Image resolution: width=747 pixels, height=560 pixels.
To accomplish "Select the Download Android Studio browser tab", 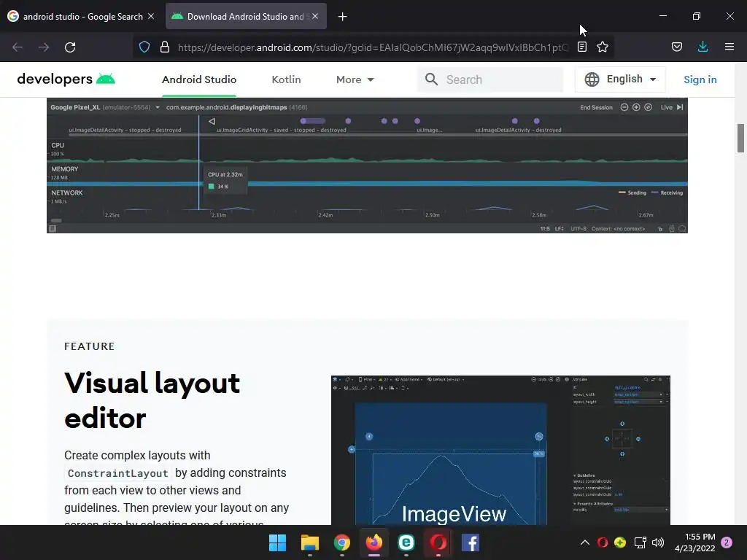I will pyautogui.click(x=246, y=16).
